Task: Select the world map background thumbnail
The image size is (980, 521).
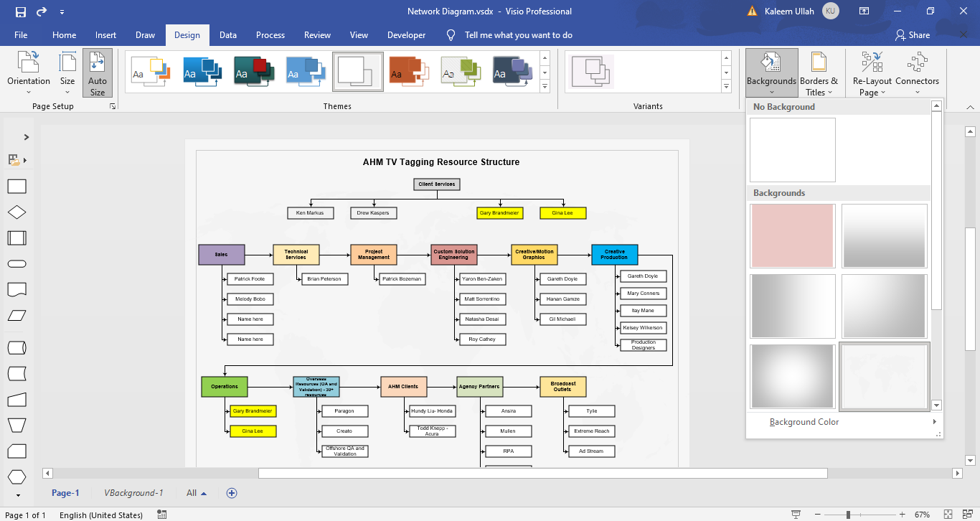Action: click(x=884, y=376)
